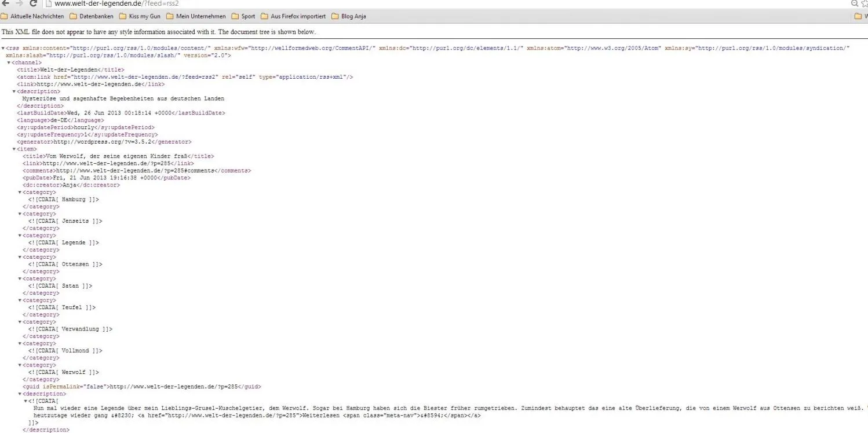Click item title 'Vom Werwolf, der seine eigenen Kinder fraß'
This screenshot has width=868, height=433.
(117, 156)
